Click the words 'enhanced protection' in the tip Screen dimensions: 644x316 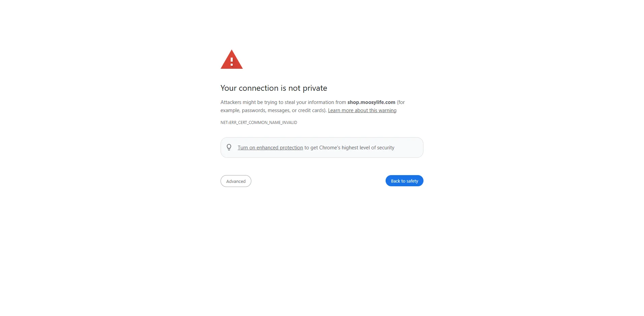click(280, 148)
